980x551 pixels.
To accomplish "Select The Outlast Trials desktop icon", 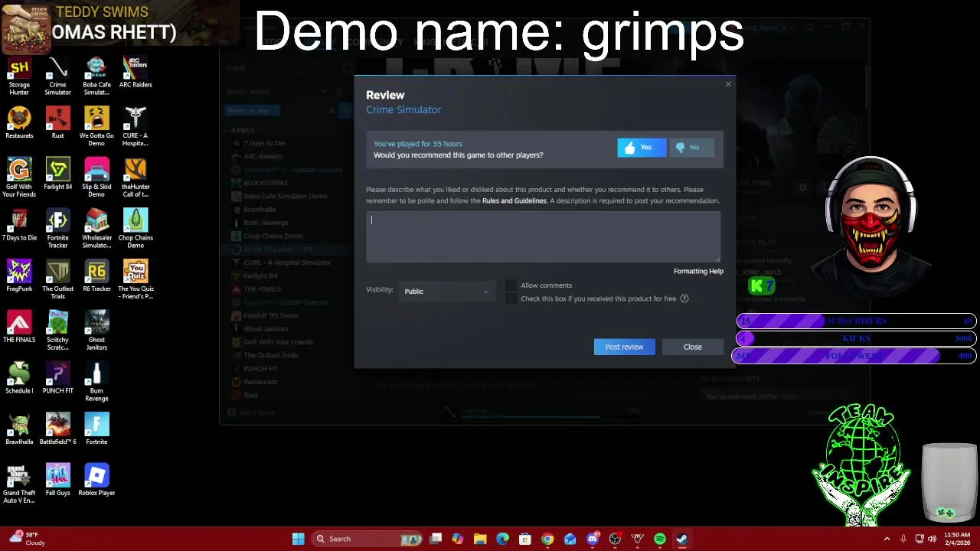I will 57,280.
